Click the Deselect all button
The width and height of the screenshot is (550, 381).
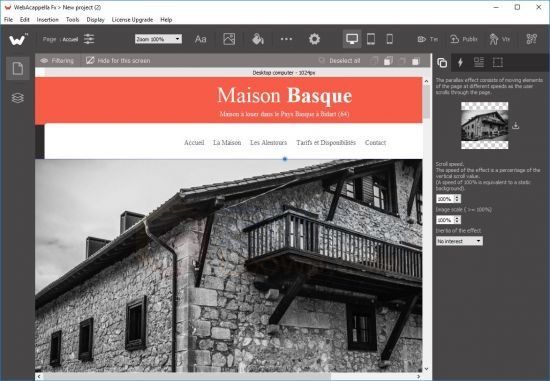pos(339,61)
